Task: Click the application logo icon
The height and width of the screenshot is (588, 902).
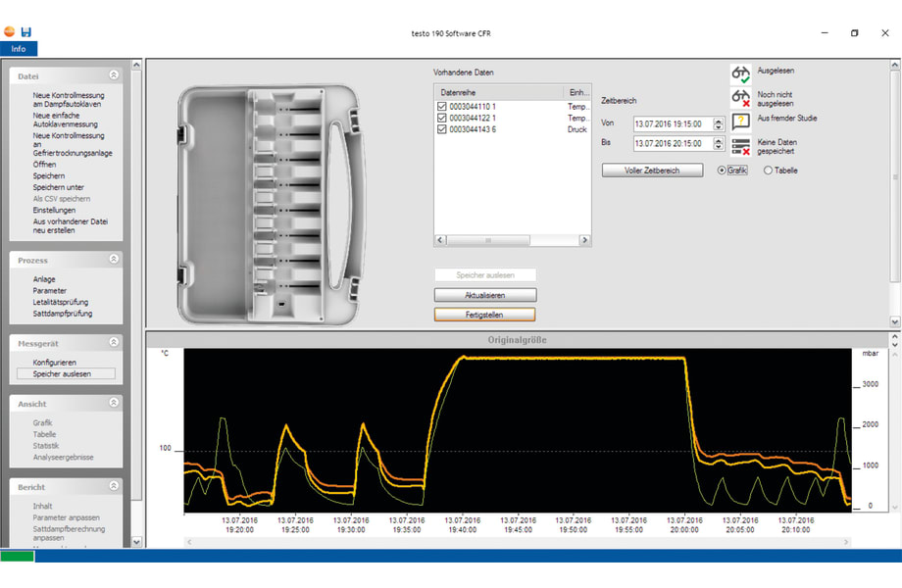Action: [9, 30]
